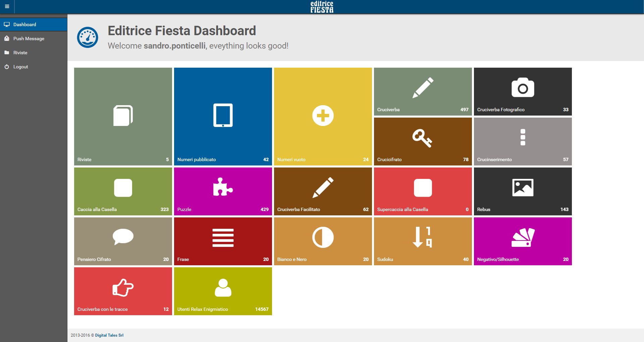The image size is (644, 342).
Task: Open Riviste in the sidebar menu
Action: [34, 53]
